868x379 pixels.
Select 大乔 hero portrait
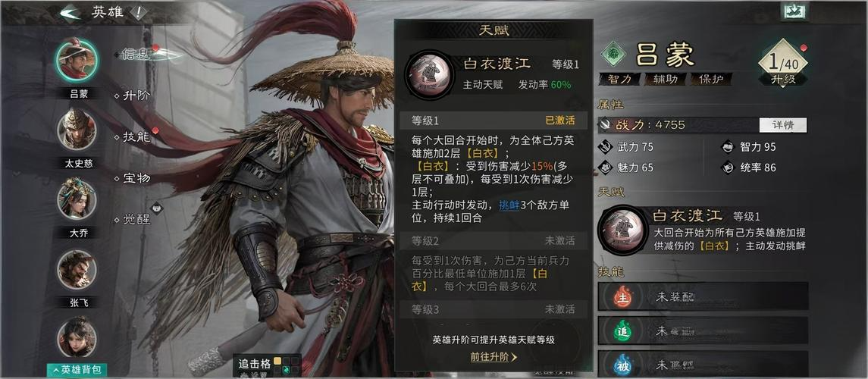(77, 199)
